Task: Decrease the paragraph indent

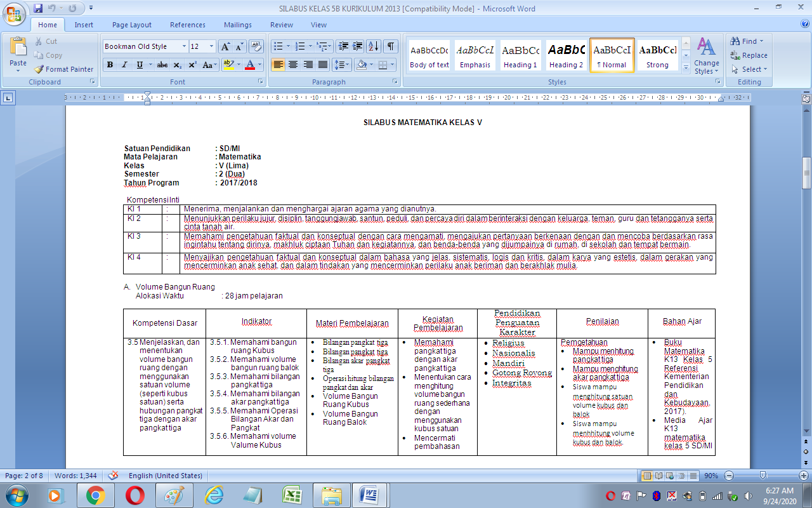Action: (343, 46)
